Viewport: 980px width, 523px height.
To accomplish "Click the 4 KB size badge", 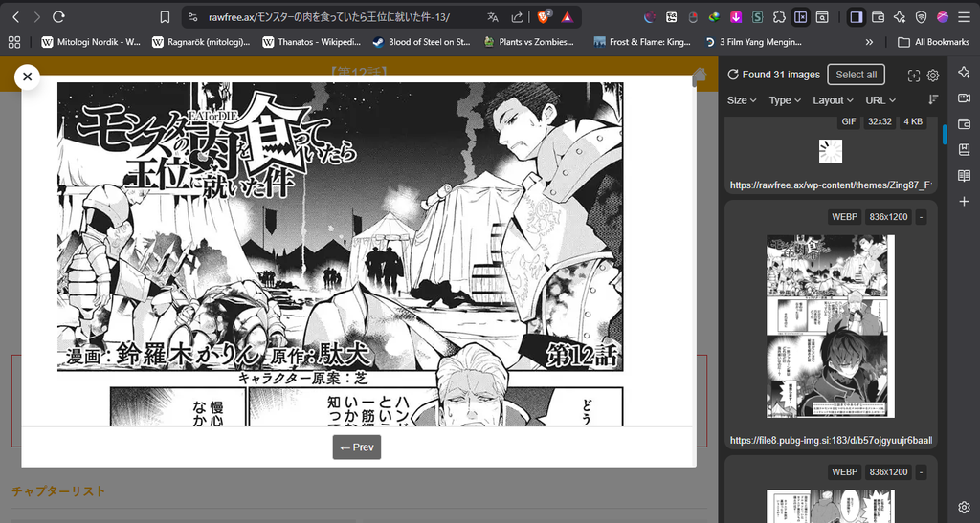I will [x=913, y=121].
